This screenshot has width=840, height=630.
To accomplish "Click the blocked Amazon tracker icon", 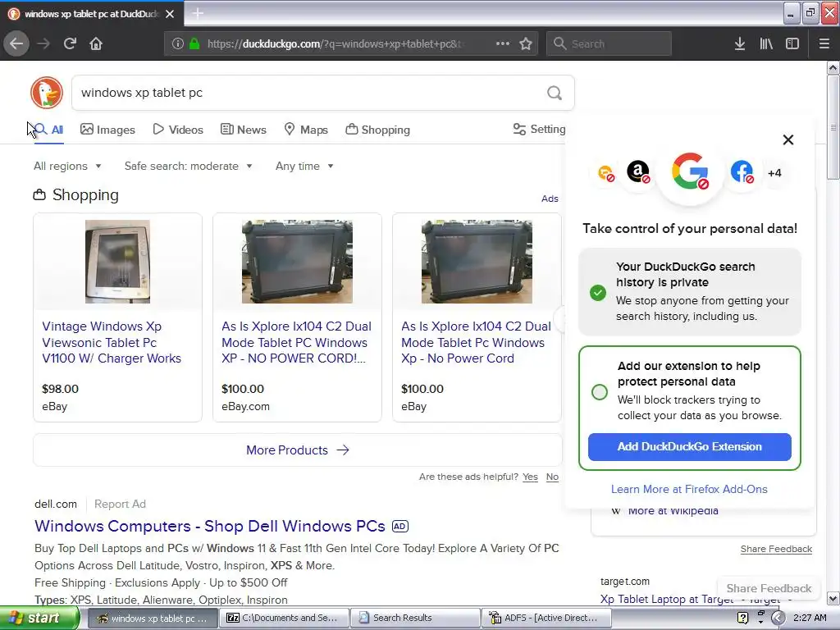I will [x=638, y=172].
